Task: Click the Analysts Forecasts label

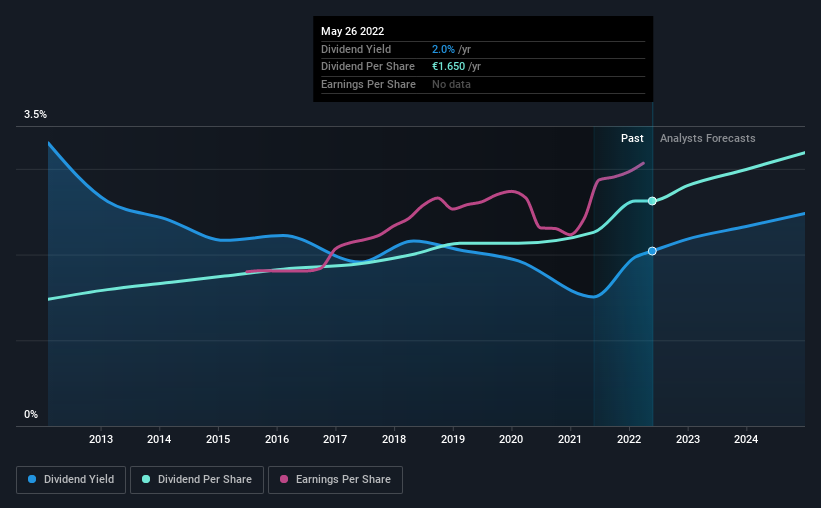Action: pyautogui.click(x=707, y=138)
